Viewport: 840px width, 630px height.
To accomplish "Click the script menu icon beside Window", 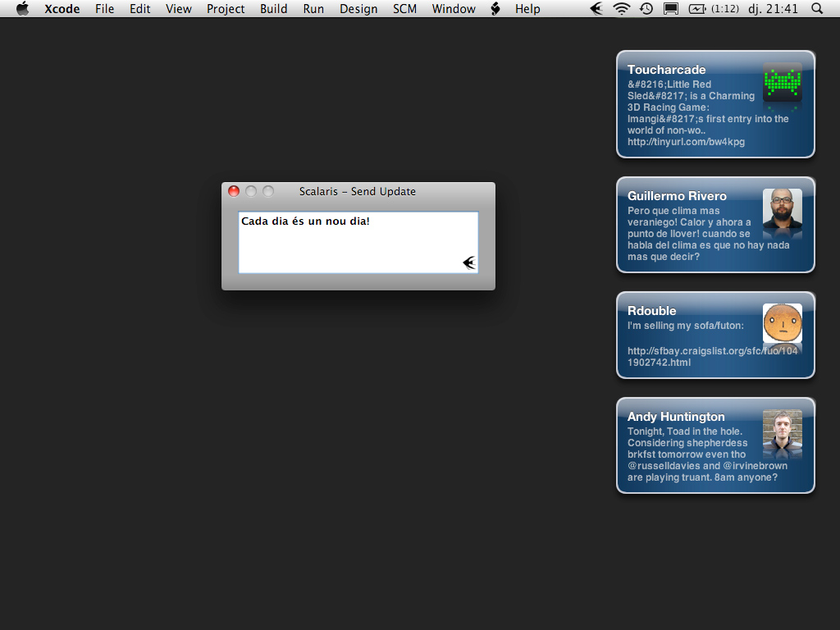I will coord(495,8).
